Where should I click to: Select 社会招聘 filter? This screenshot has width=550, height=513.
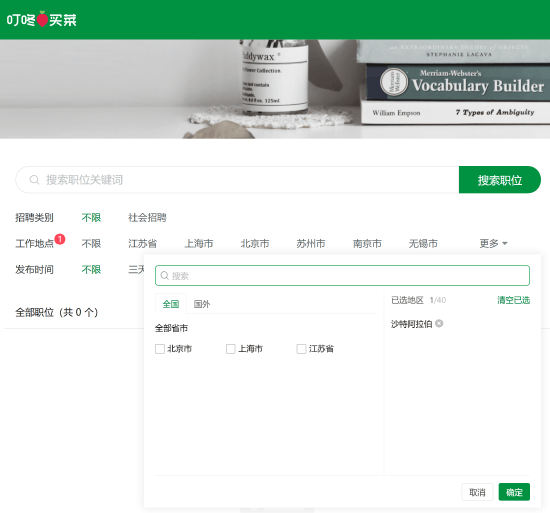coord(147,218)
